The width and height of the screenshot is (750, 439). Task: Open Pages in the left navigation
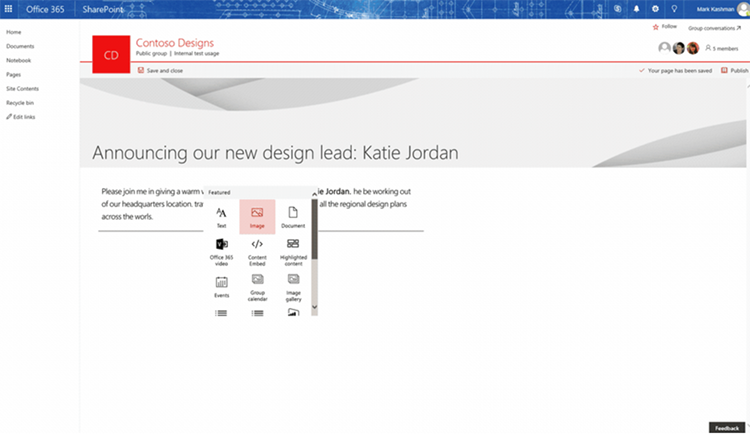[x=13, y=75]
